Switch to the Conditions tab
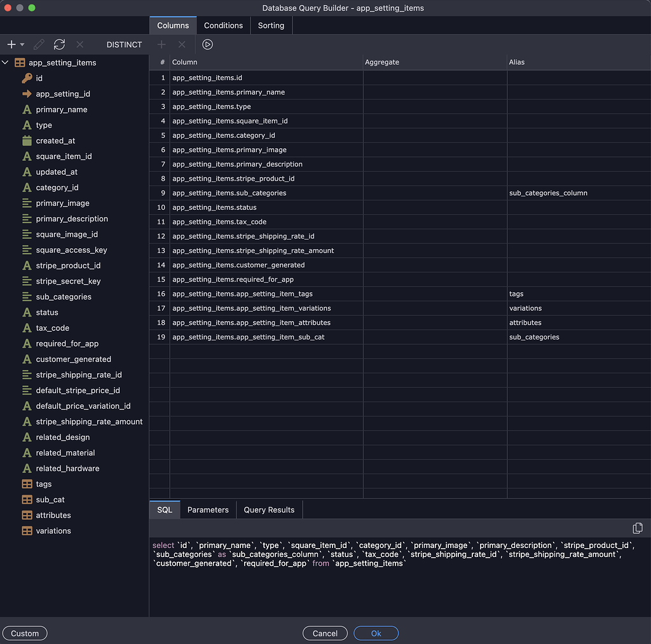 click(223, 25)
